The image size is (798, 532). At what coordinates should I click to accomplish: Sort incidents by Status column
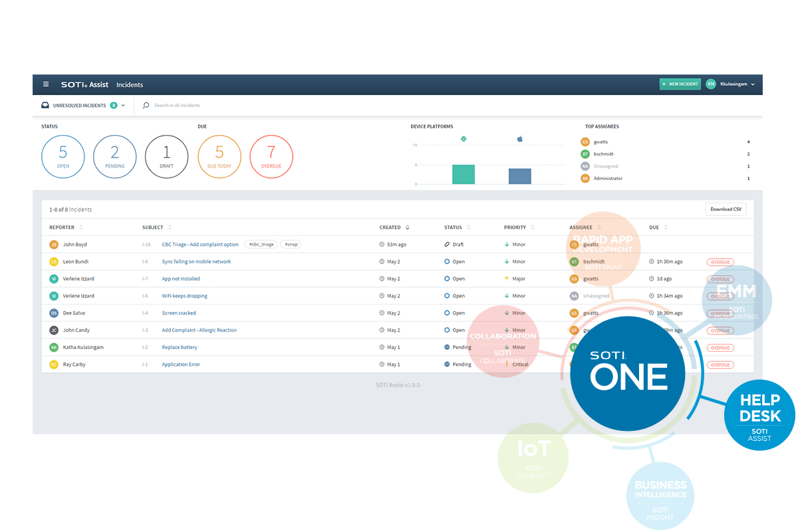(x=457, y=227)
